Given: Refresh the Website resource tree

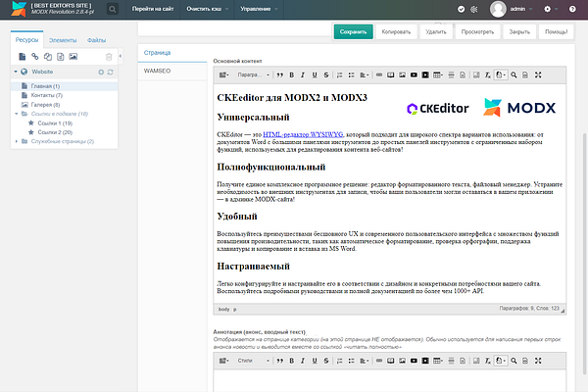Looking at the screenshot, I should 110,72.
